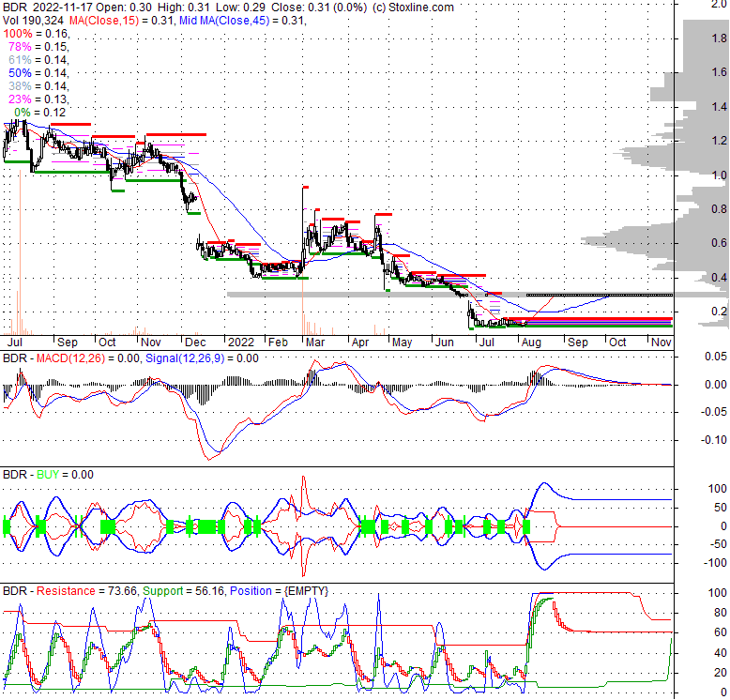Viewport: 730px width, 700px height.
Task: Click the -50 label on BUY panel axis
Action: click(x=718, y=544)
